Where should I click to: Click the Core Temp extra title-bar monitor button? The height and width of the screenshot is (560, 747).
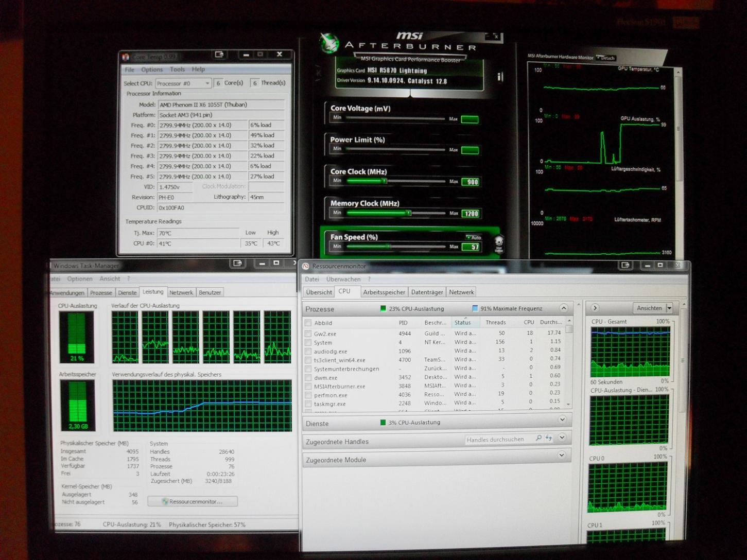(x=219, y=55)
